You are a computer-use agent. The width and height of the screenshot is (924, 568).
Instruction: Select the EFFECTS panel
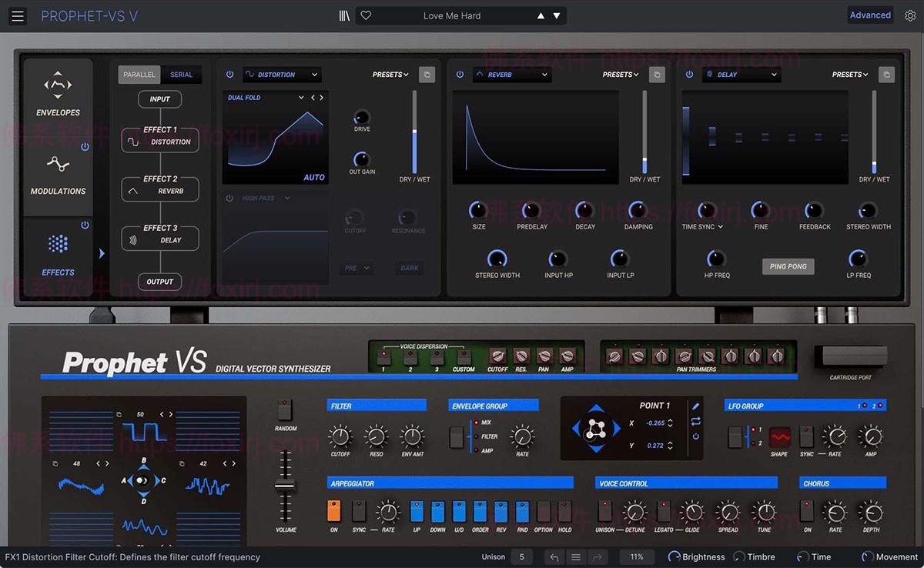pos(57,254)
